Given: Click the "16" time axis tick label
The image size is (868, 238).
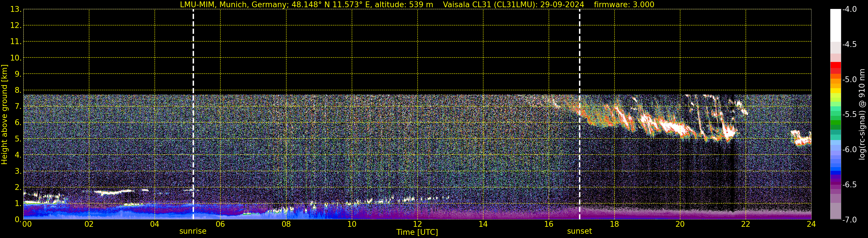Looking at the screenshot, I should pyautogui.click(x=549, y=224).
